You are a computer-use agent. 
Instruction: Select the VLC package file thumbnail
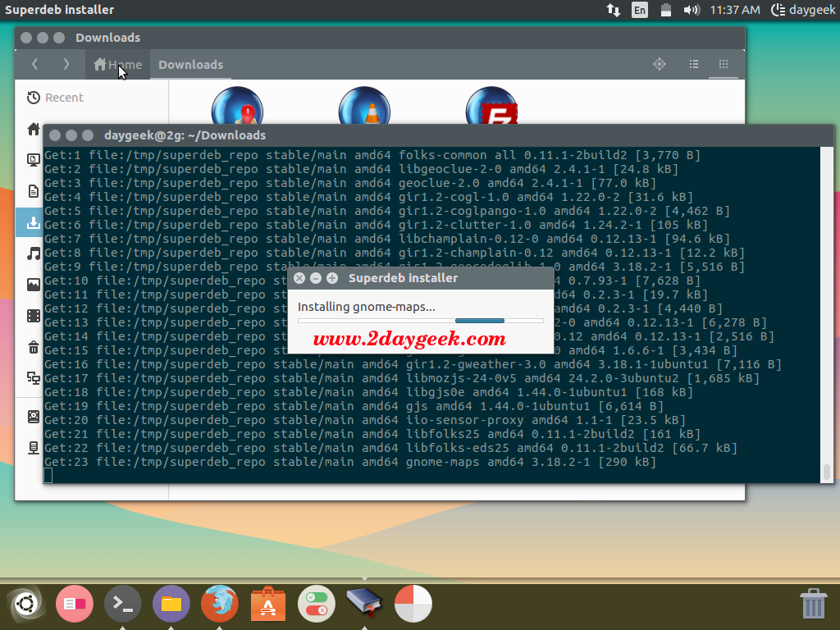[364, 106]
